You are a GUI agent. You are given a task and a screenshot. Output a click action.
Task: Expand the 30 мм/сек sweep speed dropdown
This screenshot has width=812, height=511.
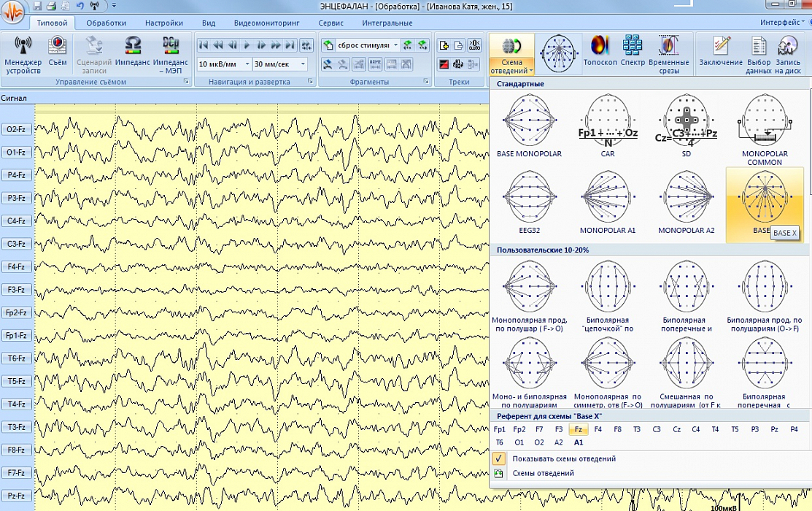click(302, 64)
